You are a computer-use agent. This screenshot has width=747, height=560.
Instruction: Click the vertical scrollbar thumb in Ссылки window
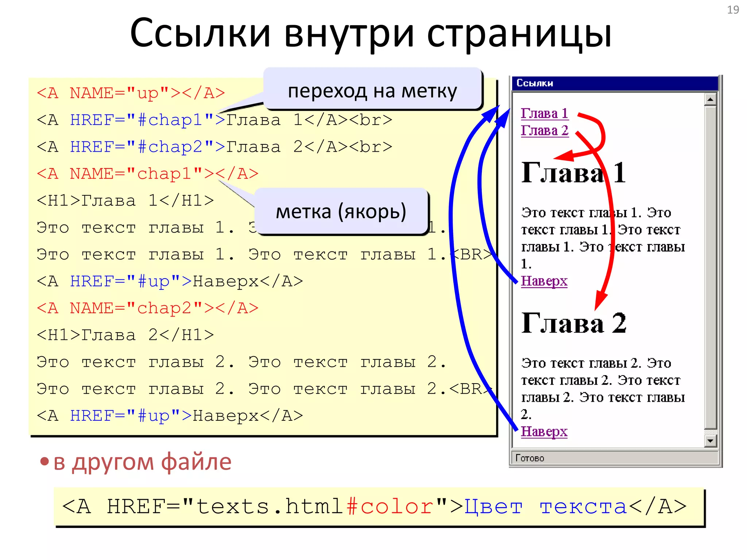click(710, 267)
